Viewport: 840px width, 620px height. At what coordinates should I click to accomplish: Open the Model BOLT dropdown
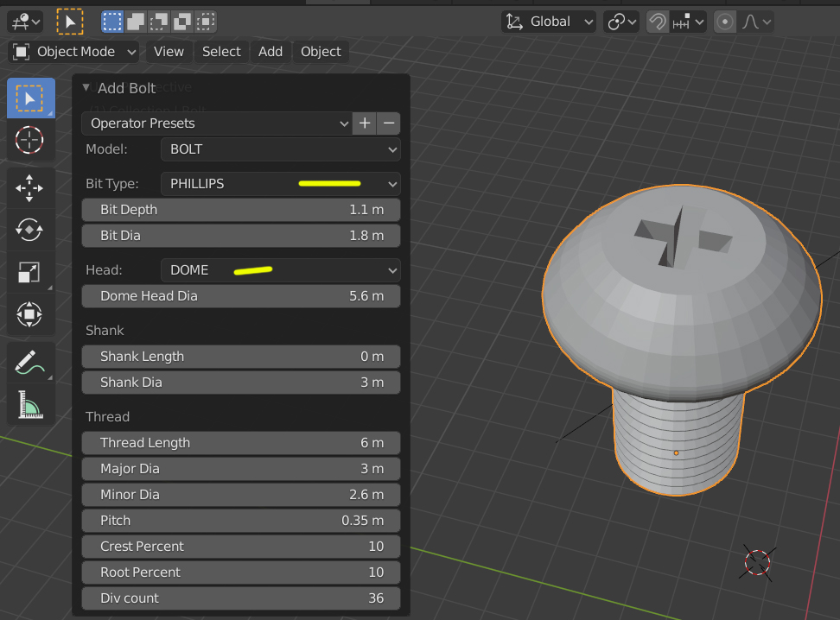point(281,149)
